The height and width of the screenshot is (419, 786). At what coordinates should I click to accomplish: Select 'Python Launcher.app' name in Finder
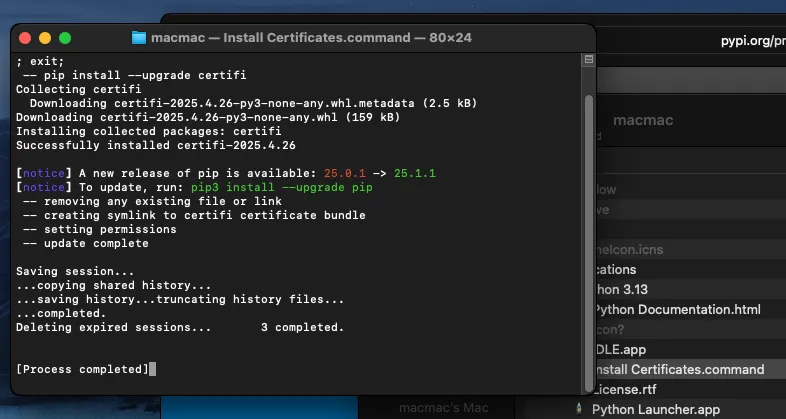tap(656, 409)
